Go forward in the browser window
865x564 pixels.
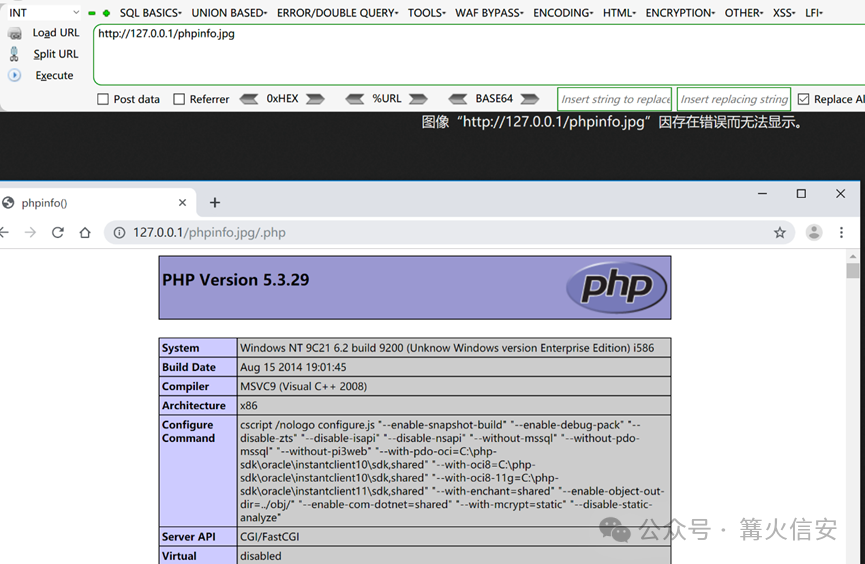30,232
